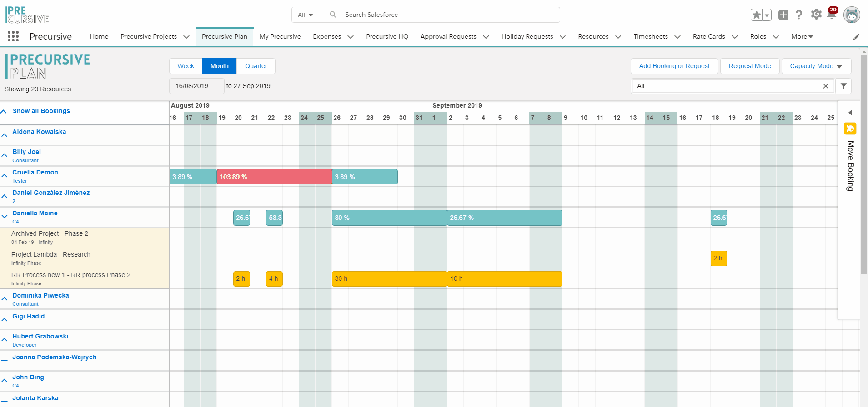Open the Timesheets tab
This screenshot has height=407, width=868.
coord(651,36)
